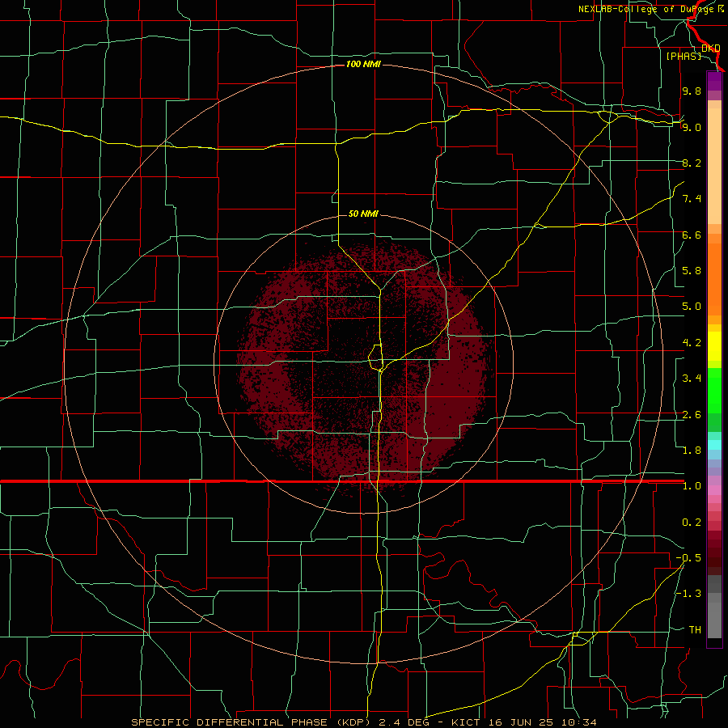Click the 100 NMI range ring label
This screenshot has width=728, height=728.
coord(363,64)
